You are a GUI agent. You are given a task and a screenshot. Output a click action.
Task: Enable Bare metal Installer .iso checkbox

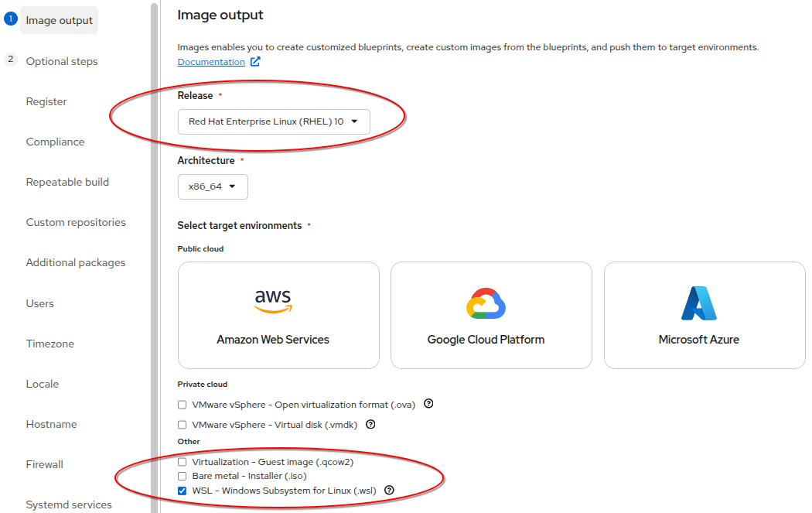click(x=183, y=476)
